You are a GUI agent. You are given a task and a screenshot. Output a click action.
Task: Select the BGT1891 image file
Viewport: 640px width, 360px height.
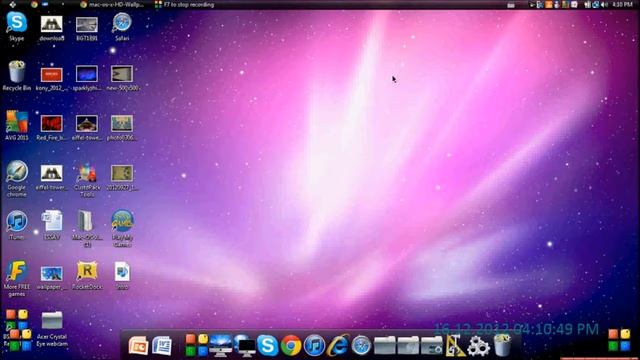[x=87, y=28]
